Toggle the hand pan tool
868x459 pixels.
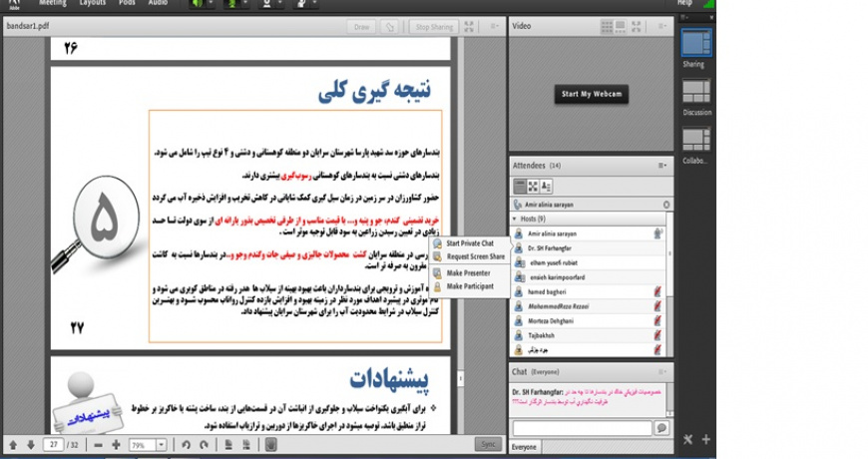(x=270, y=445)
